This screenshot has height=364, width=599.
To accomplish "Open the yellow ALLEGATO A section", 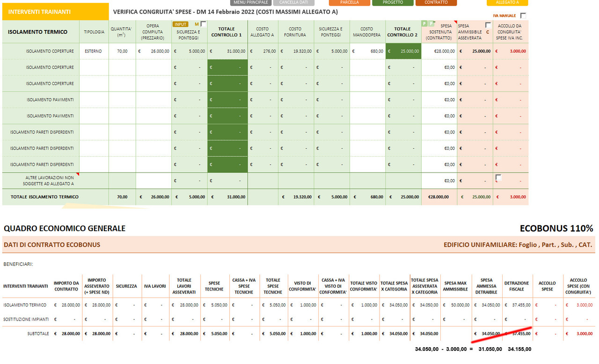I will click(x=507, y=2).
